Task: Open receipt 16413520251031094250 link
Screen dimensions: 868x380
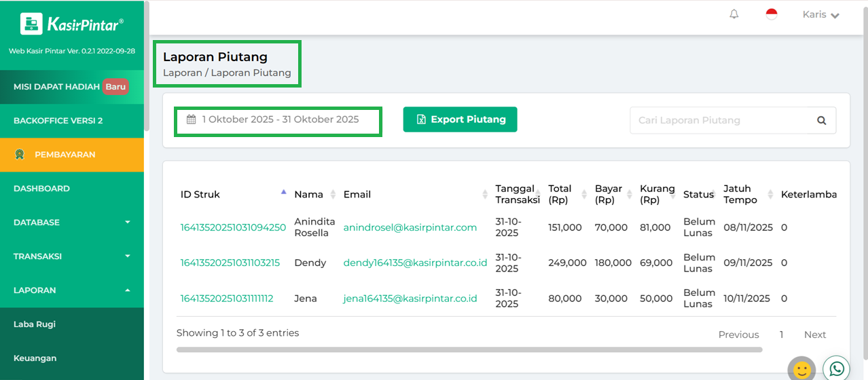Action: [232, 227]
